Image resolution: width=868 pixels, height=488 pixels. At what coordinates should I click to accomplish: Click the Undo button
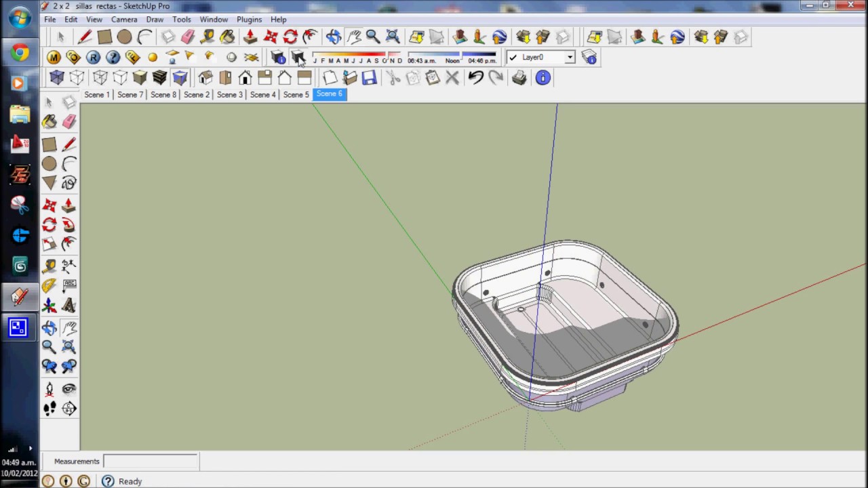(475, 78)
